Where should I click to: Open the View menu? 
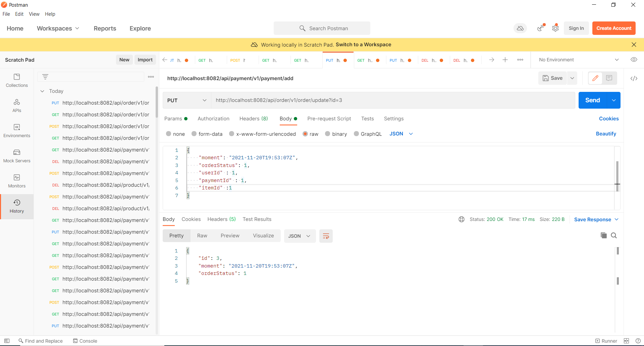pyautogui.click(x=34, y=14)
